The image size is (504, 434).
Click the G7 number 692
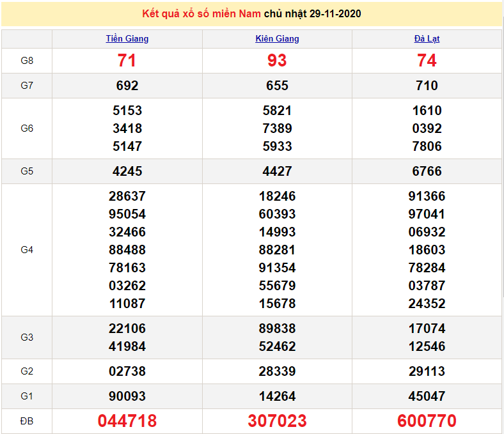(127, 86)
